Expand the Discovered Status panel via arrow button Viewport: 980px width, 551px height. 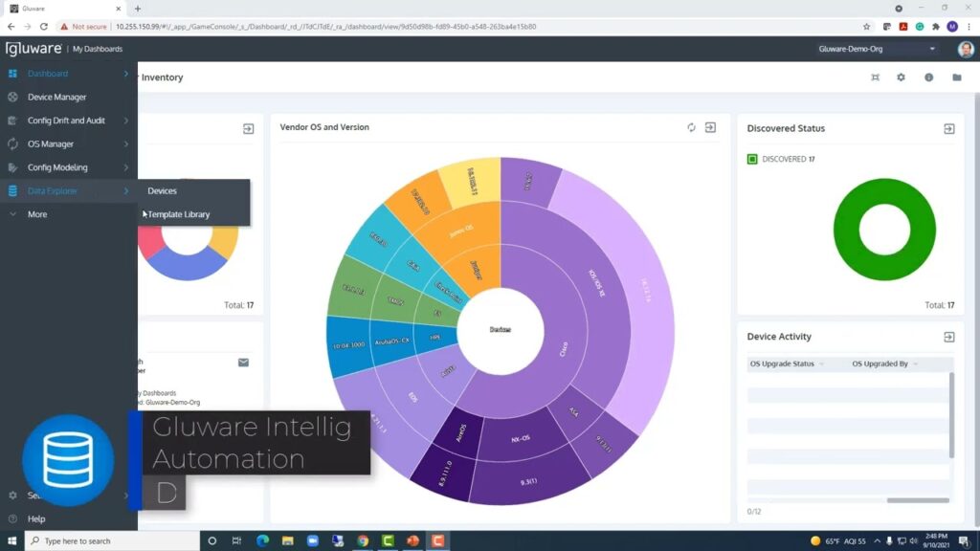pyautogui.click(x=948, y=127)
